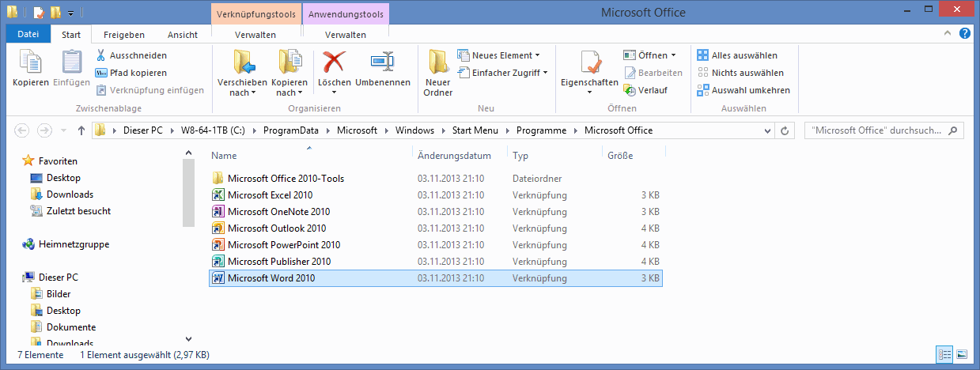Open the Datei menu tab
The image size is (980, 370).
click(28, 35)
